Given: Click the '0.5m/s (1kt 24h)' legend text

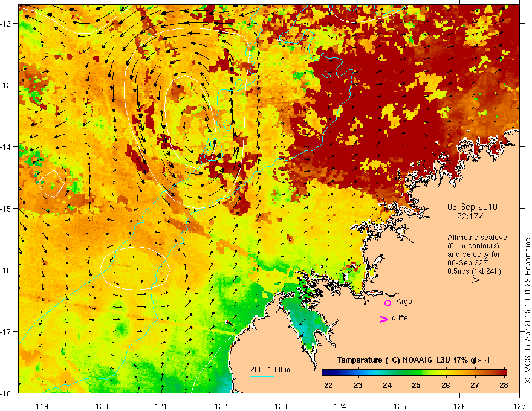Looking at the screenshot, I should click(x=474, y=271).
